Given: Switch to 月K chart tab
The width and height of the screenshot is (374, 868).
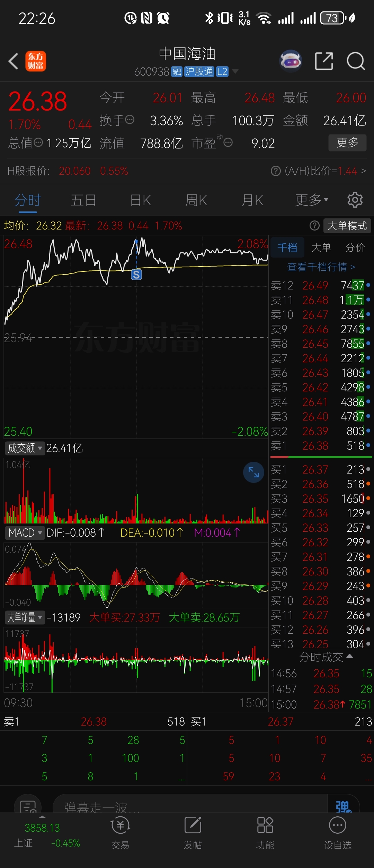Looking at the screenshot, I should (x=252, y=200).
